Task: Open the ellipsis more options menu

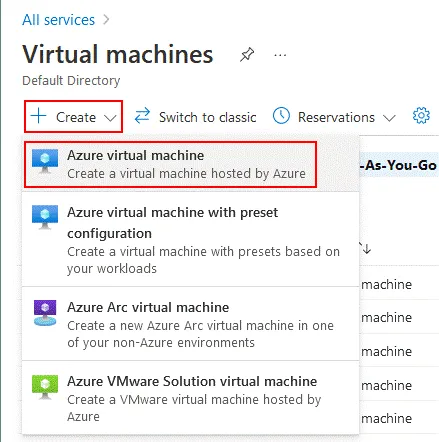Action: [x=280, y=55]
